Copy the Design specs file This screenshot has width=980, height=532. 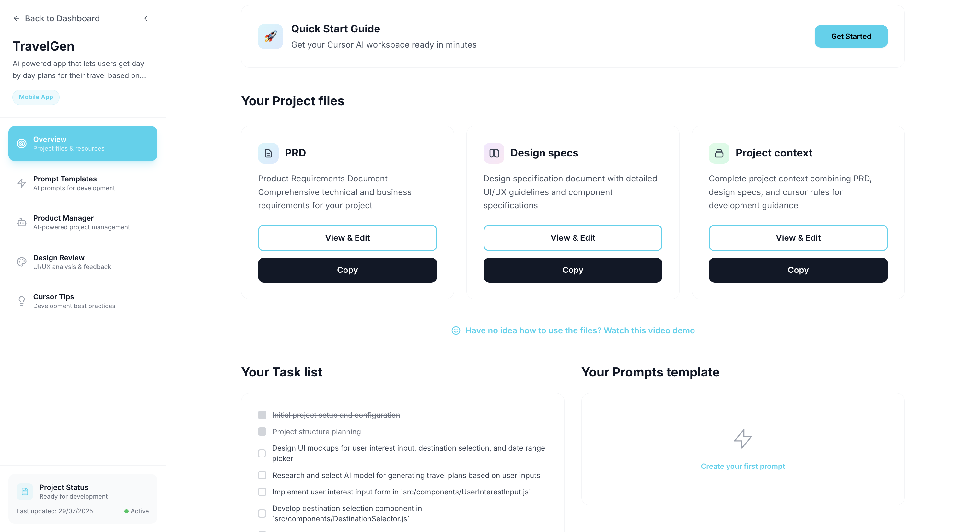[x=573, y=270]
